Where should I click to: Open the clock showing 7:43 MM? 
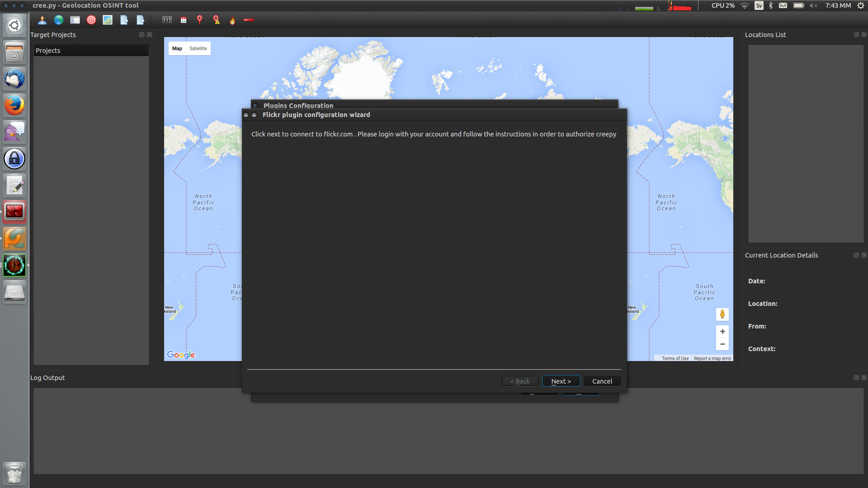tap(838, 5)
